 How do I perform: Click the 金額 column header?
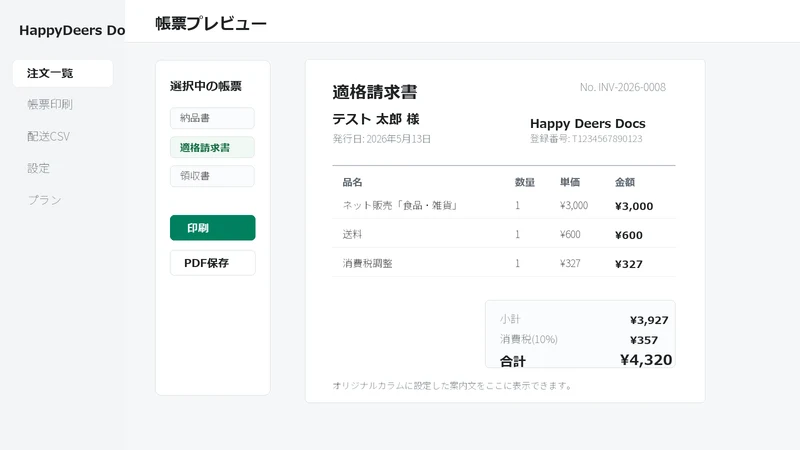coord(625,182)
